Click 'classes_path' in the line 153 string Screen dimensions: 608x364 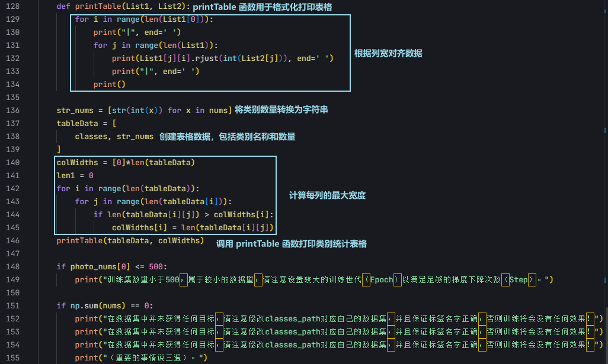(x=293, y=332)
